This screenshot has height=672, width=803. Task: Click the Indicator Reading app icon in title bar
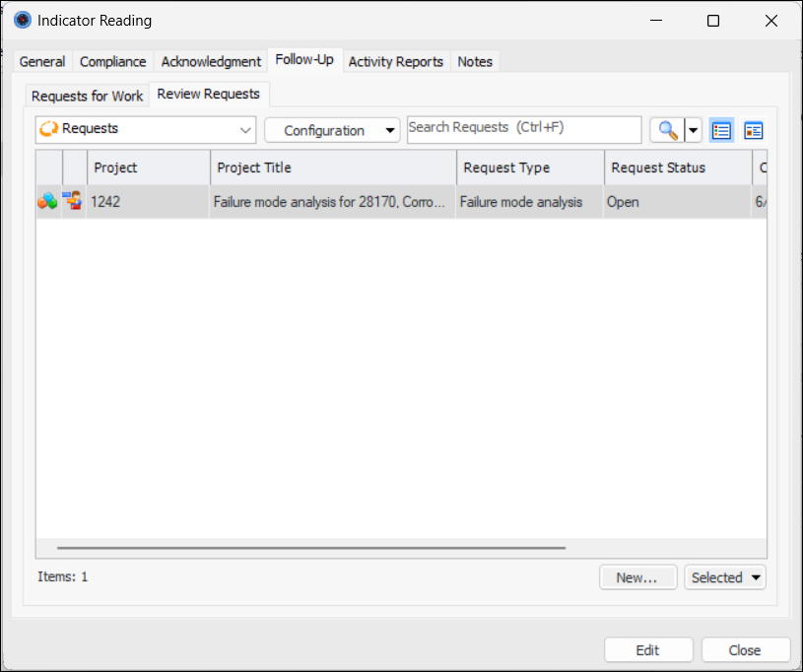[x=22, y=21]
